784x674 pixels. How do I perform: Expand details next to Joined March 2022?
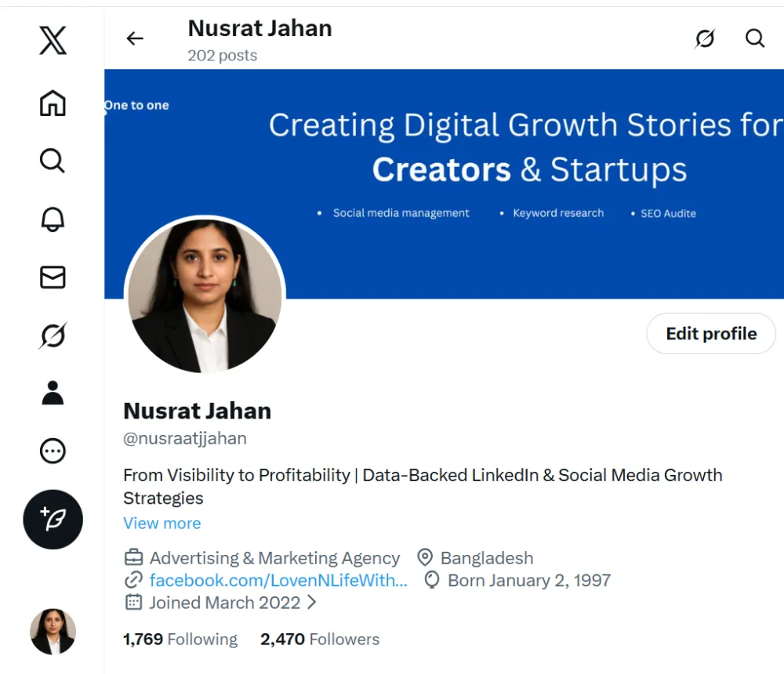(x=313, y=603)
